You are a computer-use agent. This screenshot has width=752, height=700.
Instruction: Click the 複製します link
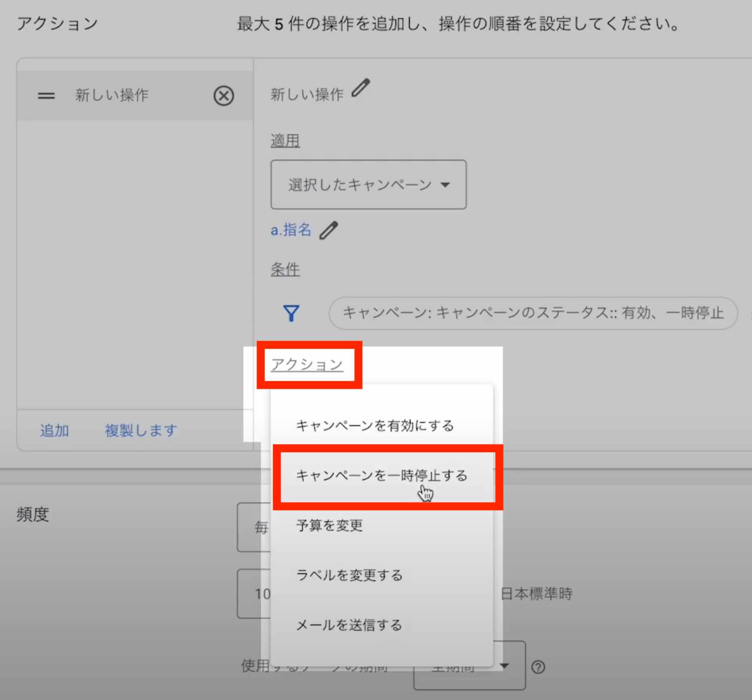coord(141,431)
